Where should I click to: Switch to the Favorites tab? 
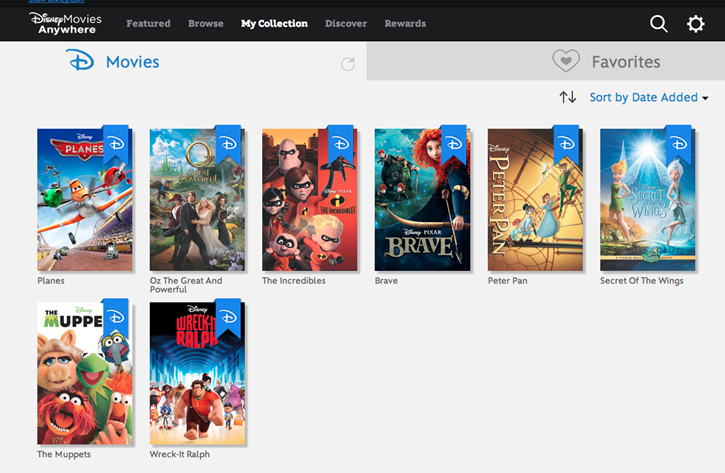625,62
